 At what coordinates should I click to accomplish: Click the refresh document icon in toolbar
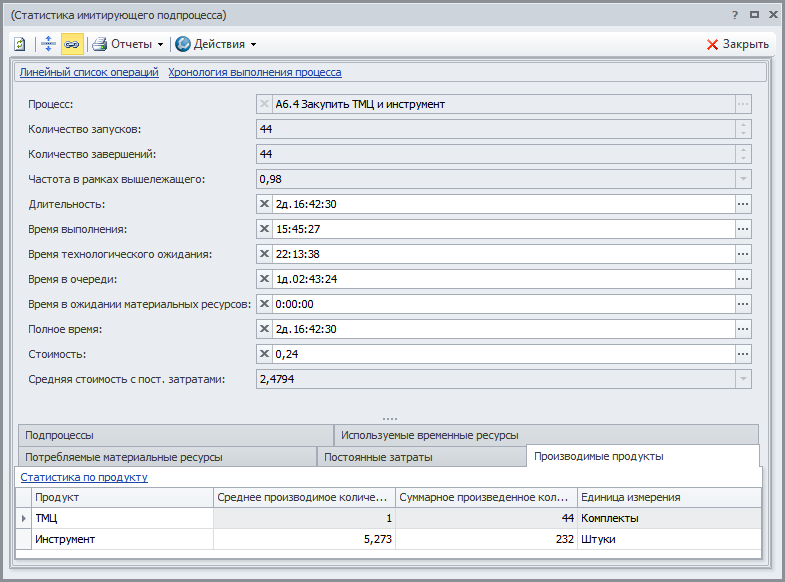tap(19, 44)
